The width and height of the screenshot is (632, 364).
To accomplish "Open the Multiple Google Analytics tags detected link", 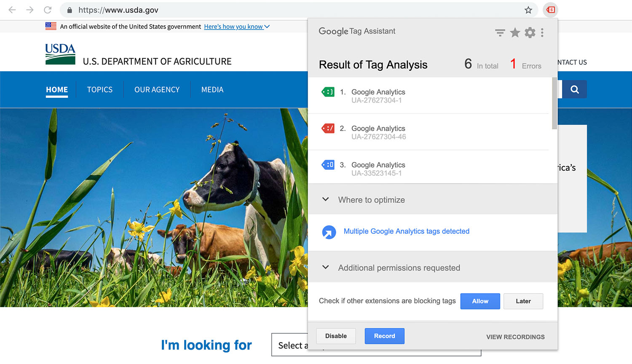I will pos(406,231).
